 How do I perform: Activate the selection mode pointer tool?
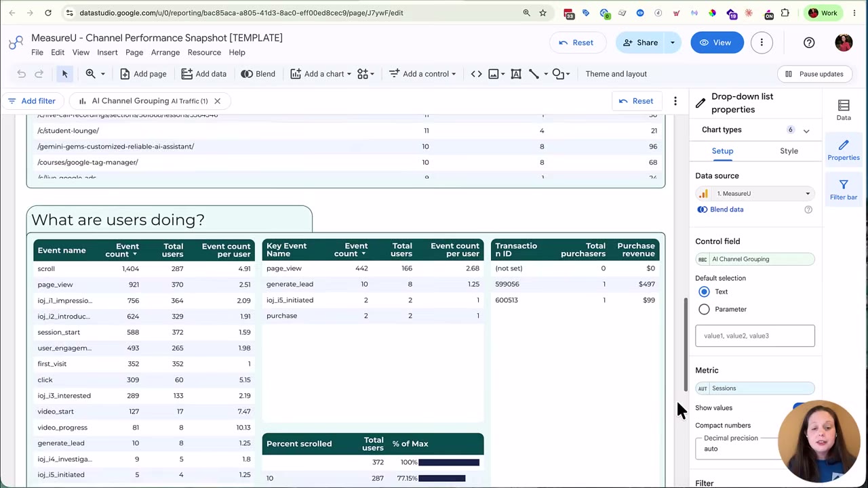tap(64, 74)
